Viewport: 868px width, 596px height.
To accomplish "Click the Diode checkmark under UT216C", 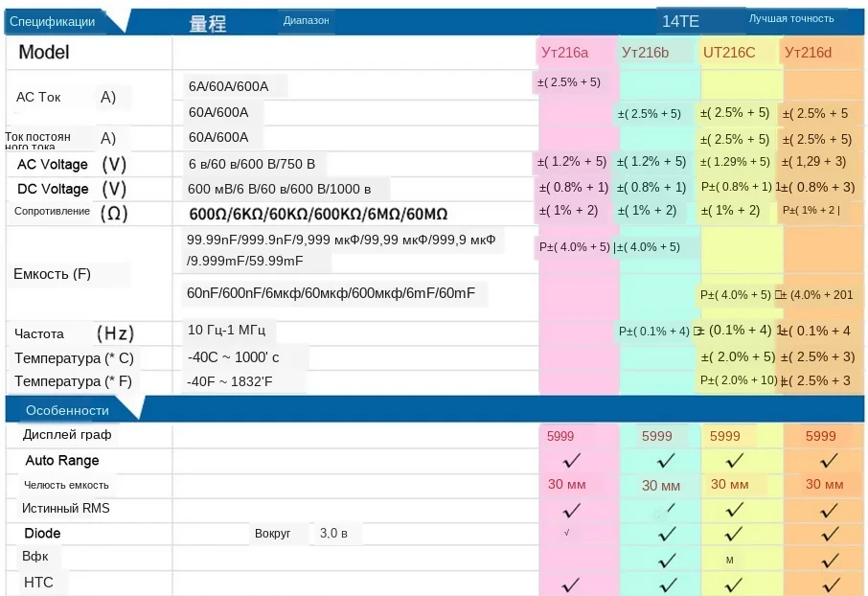I will coord(734,534).
